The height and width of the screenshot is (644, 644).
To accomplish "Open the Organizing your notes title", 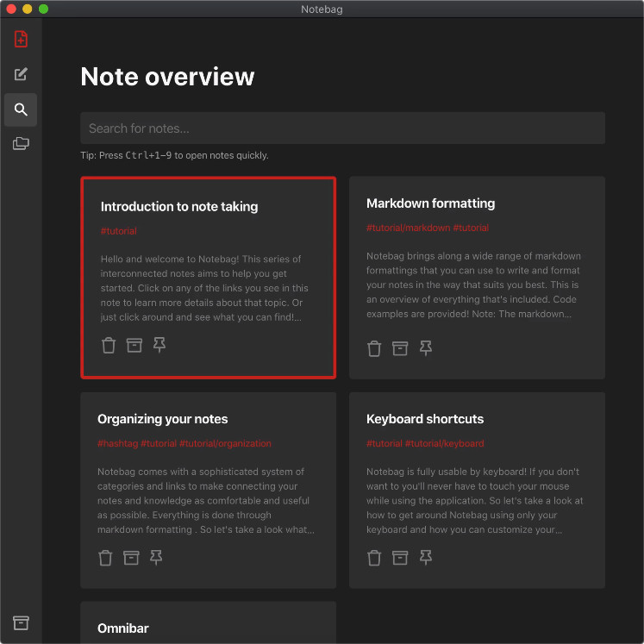I will point(163,419).
